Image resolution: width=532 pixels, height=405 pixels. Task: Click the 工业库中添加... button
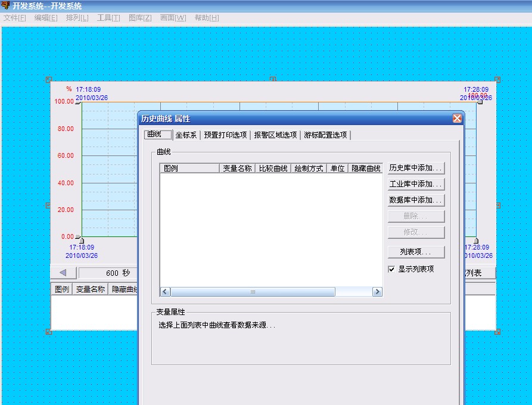pyautogui.click(x=416, y=185)
